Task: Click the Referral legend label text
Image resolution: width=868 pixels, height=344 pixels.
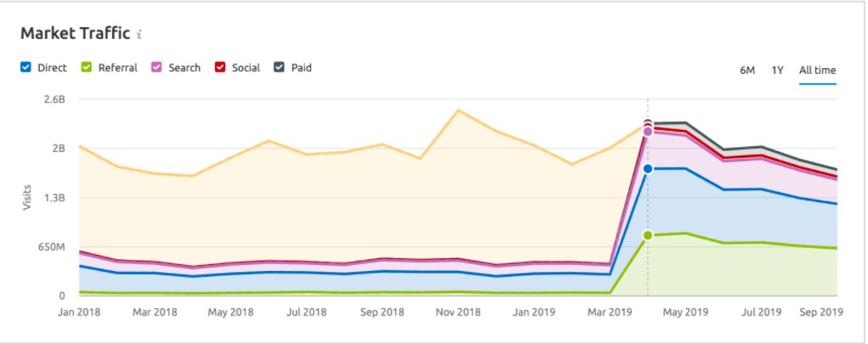Action: (x=118, y=68)
